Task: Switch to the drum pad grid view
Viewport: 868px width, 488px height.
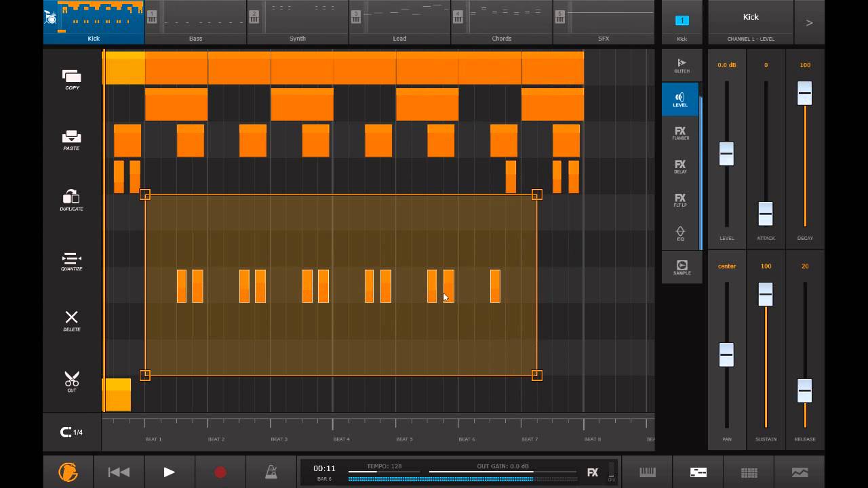Action: pyautogui.click(x=749, y=472)
